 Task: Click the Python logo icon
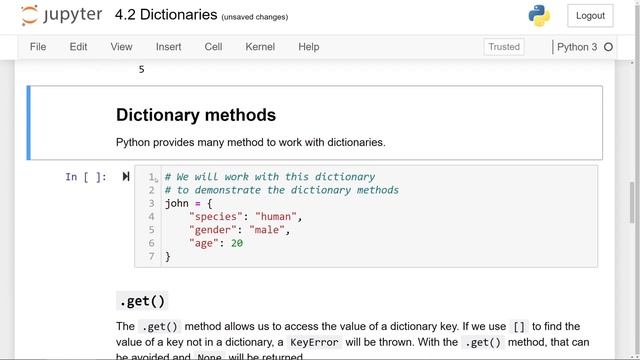coord(539,16)
